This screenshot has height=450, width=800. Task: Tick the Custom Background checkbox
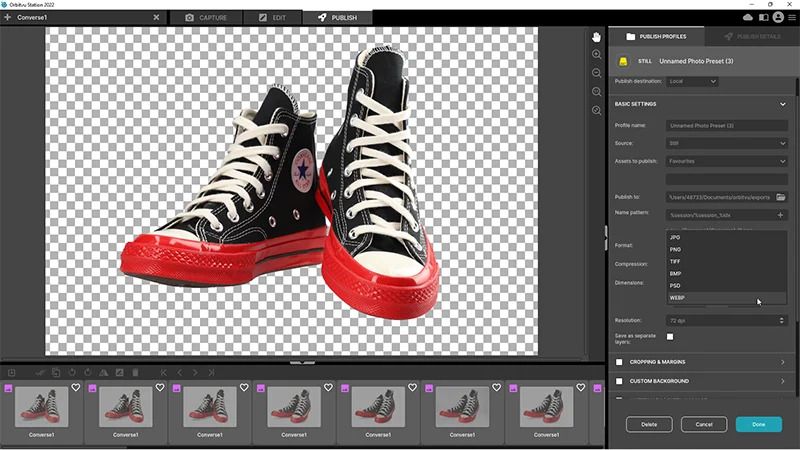(619, 381)
